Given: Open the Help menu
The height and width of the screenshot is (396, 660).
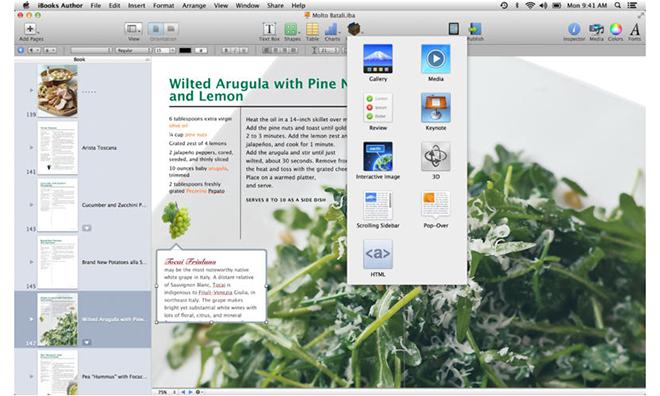Looking at the screenshot, I should click(x=298, y=5).
